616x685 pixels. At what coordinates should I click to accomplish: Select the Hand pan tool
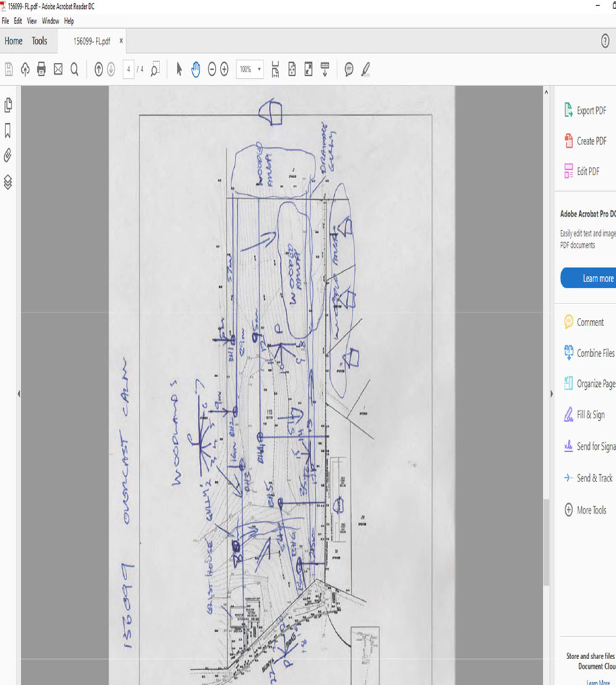196,69
